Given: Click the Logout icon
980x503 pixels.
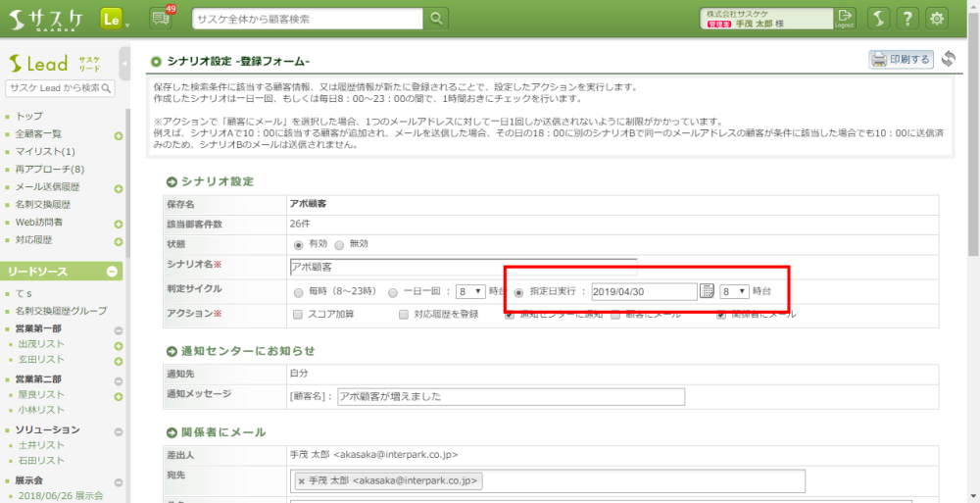Looking at the screenshot, I should [x=845, y=18].
